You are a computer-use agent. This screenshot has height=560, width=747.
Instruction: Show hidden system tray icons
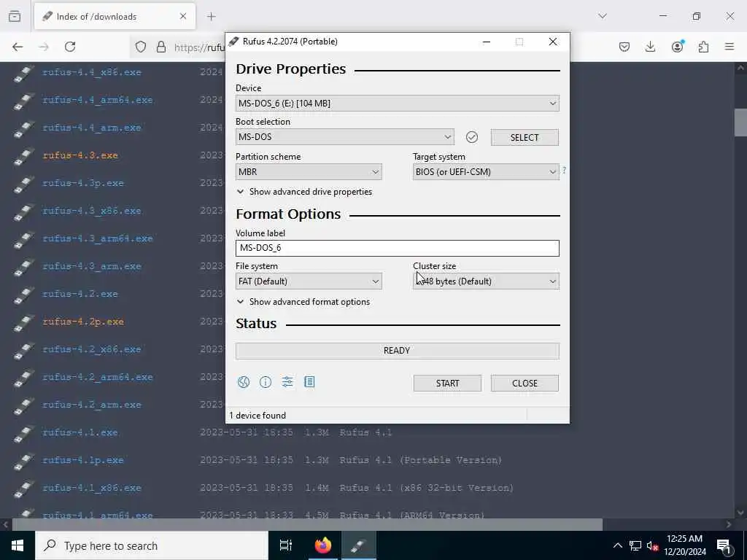[x=617, y=545]
